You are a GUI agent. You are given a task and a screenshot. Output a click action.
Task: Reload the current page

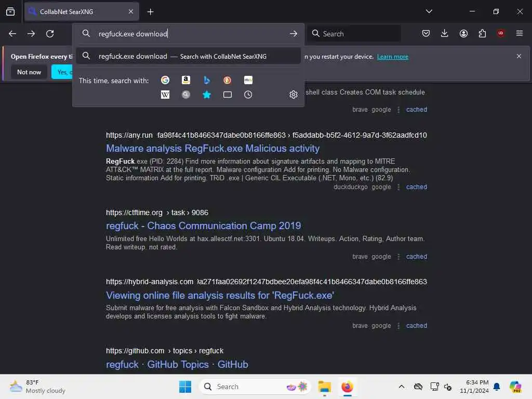tap(50, 34)
